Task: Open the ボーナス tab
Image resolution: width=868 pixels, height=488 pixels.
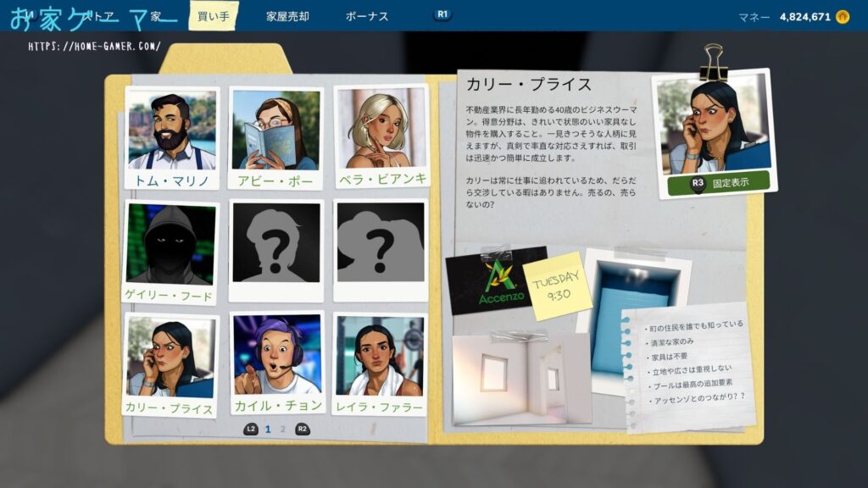Action: pyautogui.click(x=366, y=17)
